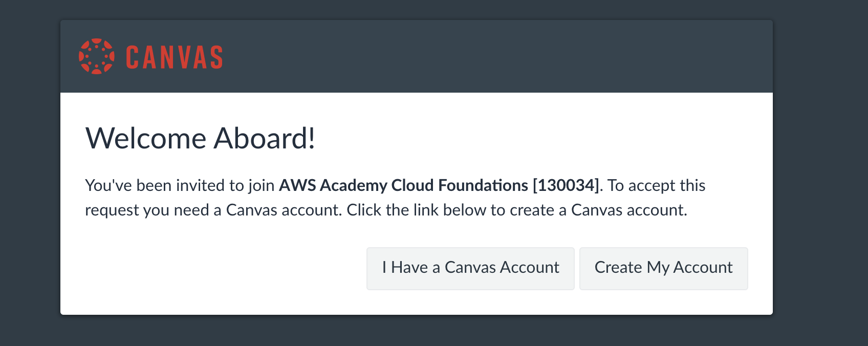The height and width of the screenshot is (346, 868).
Task: Click the phrase To accept this
Action: pyautogui.click(x=656, y=185)
